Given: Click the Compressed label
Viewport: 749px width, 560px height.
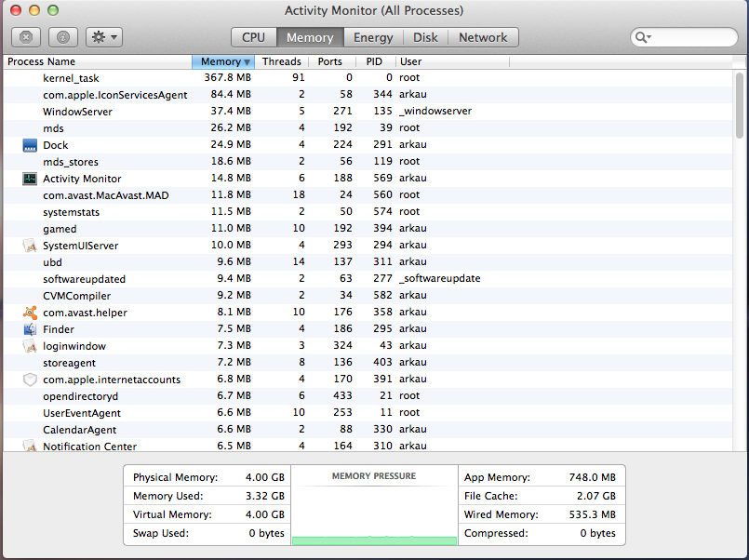Looking at the screenshot, I should point(496,533).
